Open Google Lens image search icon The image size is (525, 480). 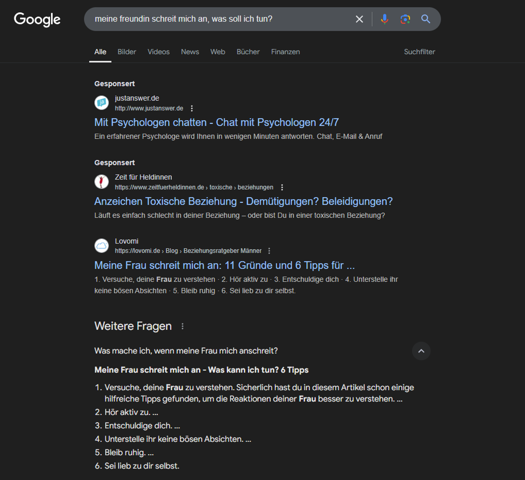coord(405,19)
